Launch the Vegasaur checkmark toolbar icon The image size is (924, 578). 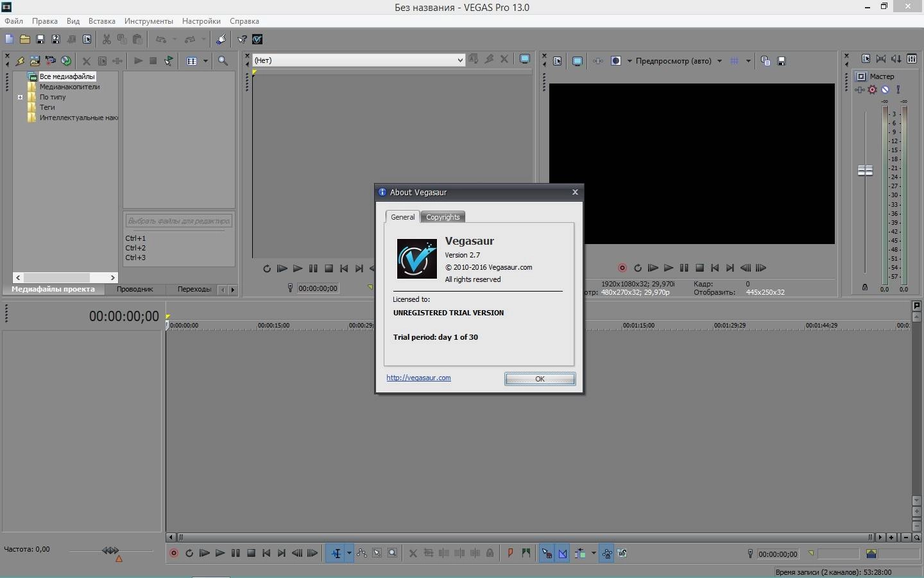(x=257, y=39)
